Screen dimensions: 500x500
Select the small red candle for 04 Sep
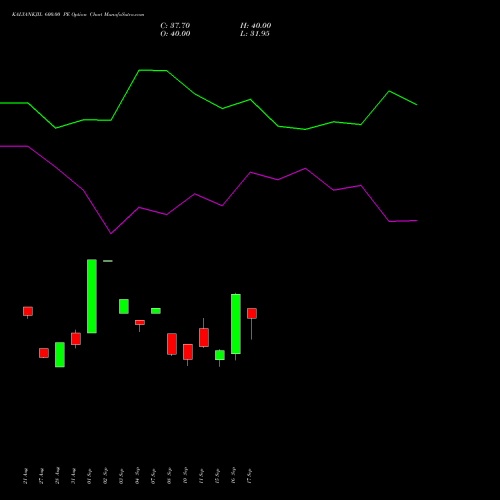pos(140,322)
